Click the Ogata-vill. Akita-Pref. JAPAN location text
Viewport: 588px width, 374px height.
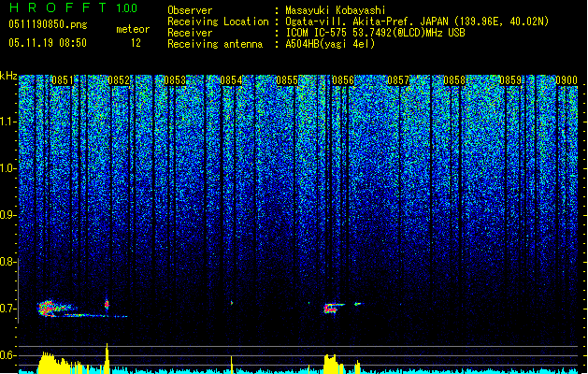point(417,22)
